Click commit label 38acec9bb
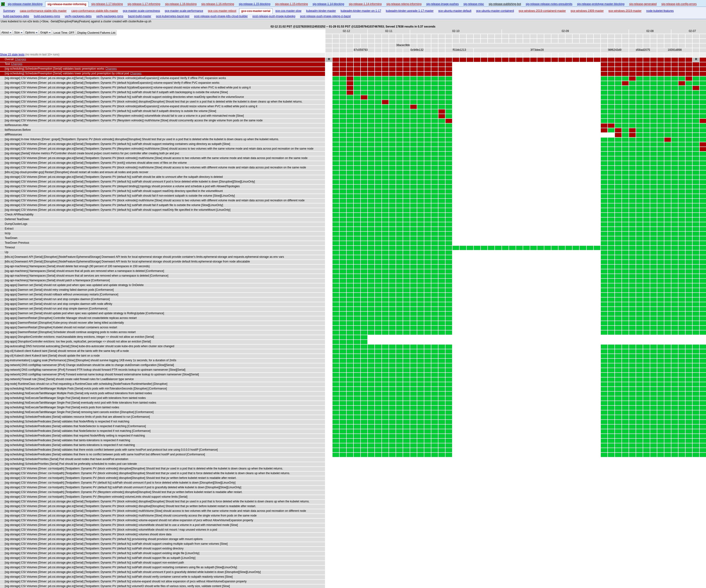Screen dimensions: 706x588 (403, 45)
